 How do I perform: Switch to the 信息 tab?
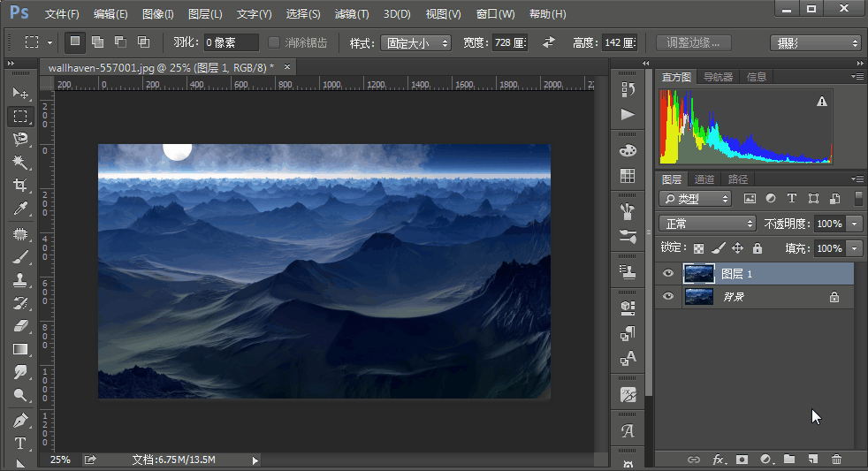756,77
